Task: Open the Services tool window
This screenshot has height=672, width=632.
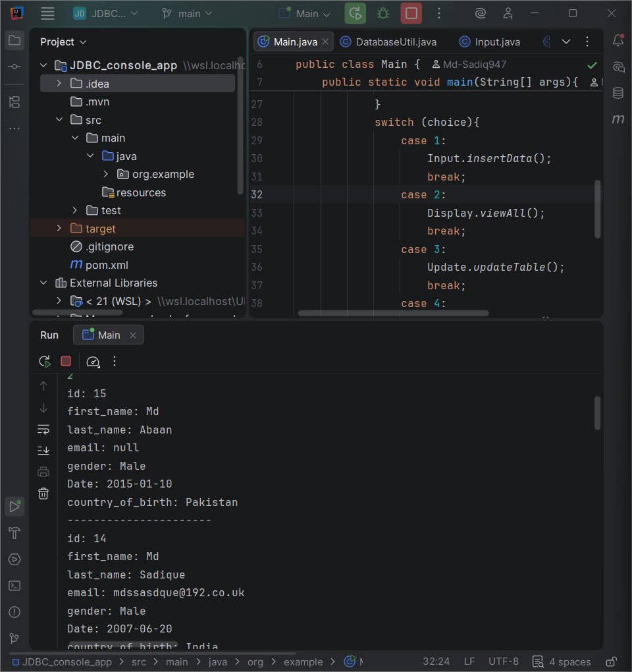Action: pyautogui.click(x=14, y=559)
